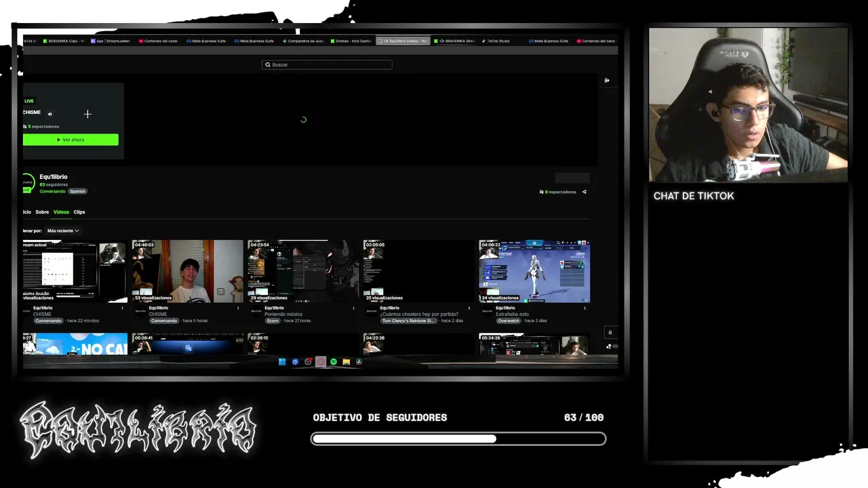
Task: Open the 02:05:05 cheaters video thumbnail
Action: pyautogui.click(x=418, y=271)
